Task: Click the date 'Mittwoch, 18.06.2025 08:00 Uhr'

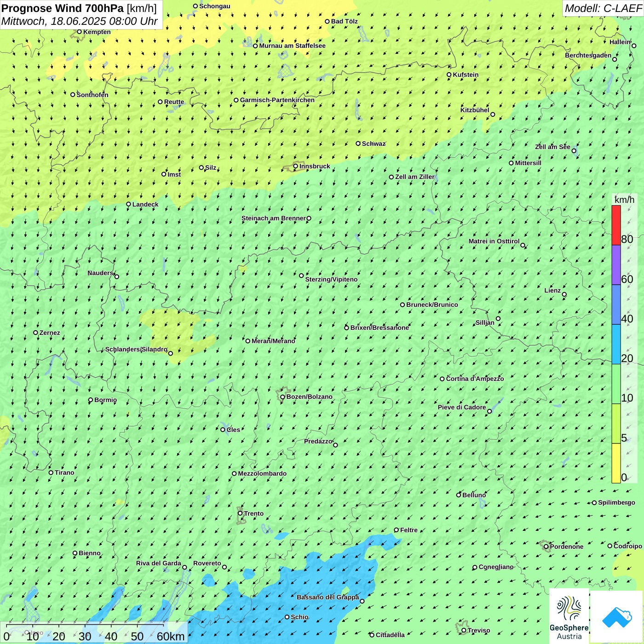Action: click(80, 21)
